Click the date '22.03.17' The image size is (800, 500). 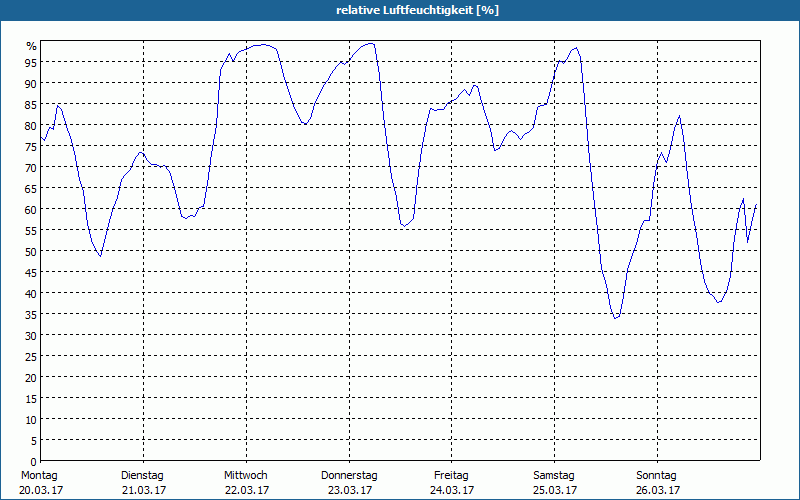pyautogui.click(x=247, y=491)
